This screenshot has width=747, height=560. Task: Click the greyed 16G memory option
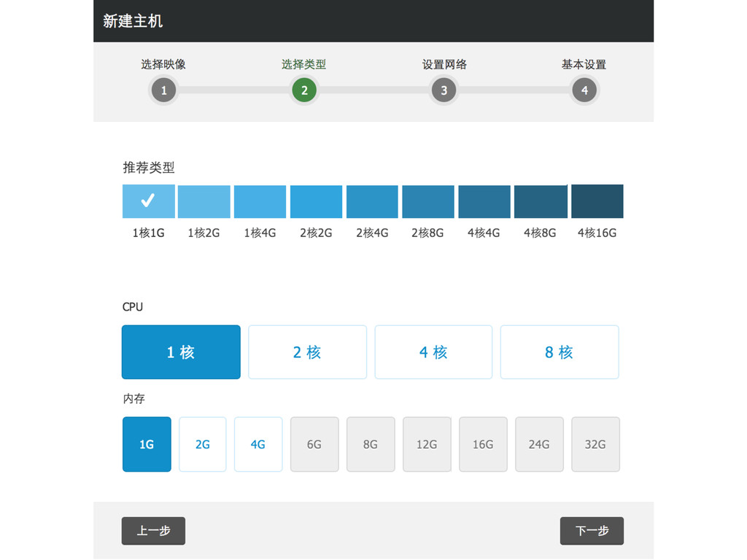(x=483, y=444)
